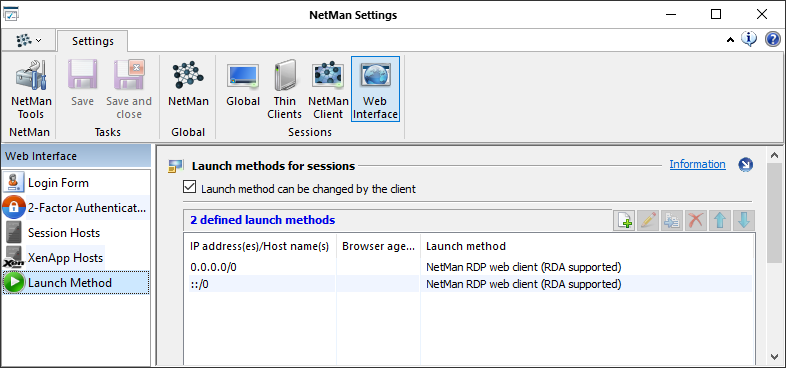Click the edit pencil icon for launch methods
This screenshot has width=786, height=368.
click(x=649, y=220)
